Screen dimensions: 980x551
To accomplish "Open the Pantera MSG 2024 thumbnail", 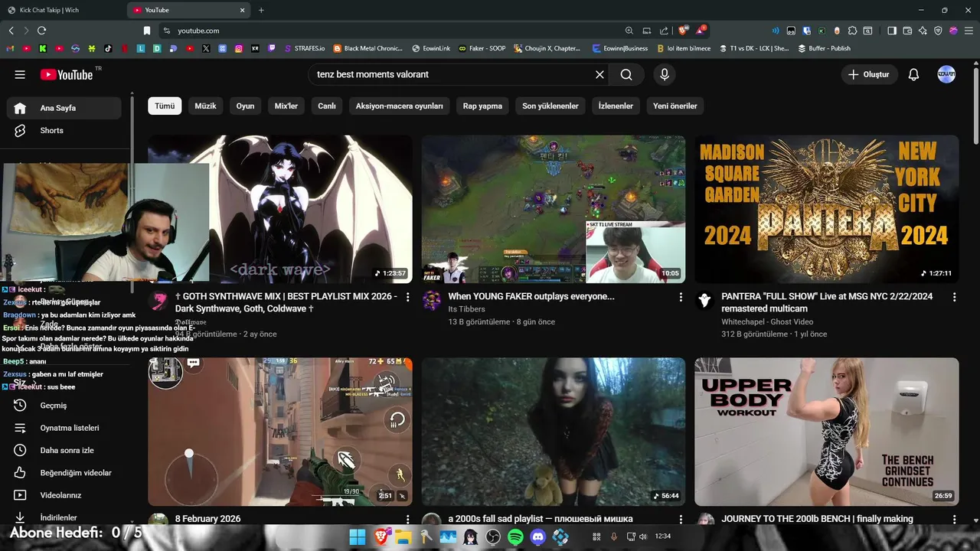I will click(x=826, y=209).
